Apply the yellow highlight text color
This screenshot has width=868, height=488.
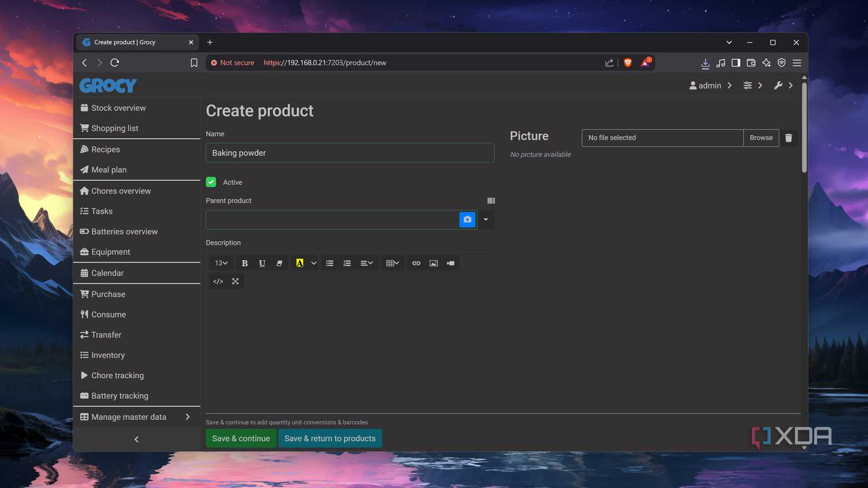pos(300,263)
